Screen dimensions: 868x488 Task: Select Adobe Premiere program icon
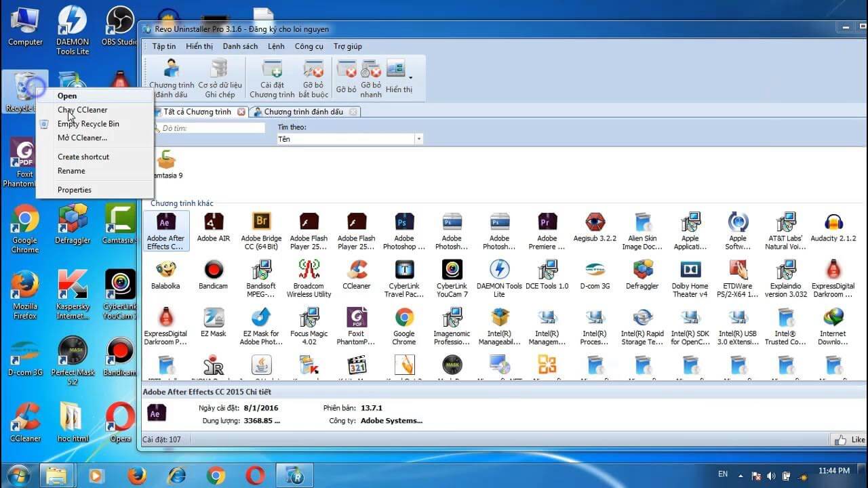(547, 230)
